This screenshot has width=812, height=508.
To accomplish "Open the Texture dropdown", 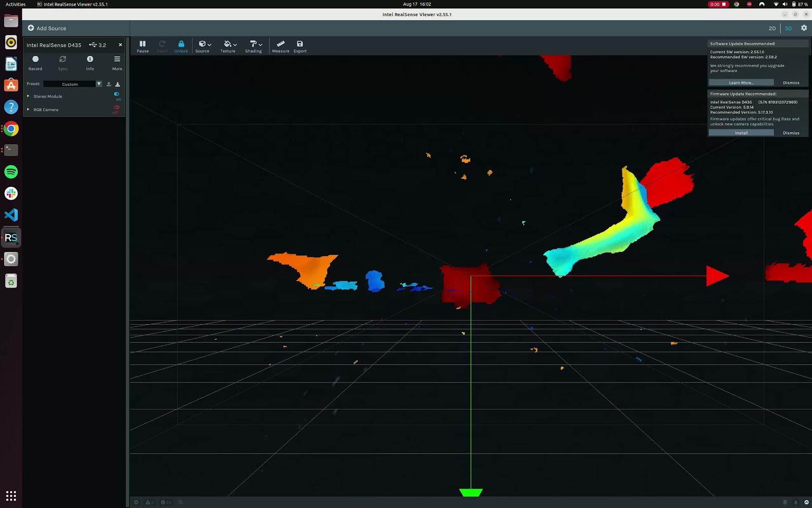I will click(x=228, y=46).
